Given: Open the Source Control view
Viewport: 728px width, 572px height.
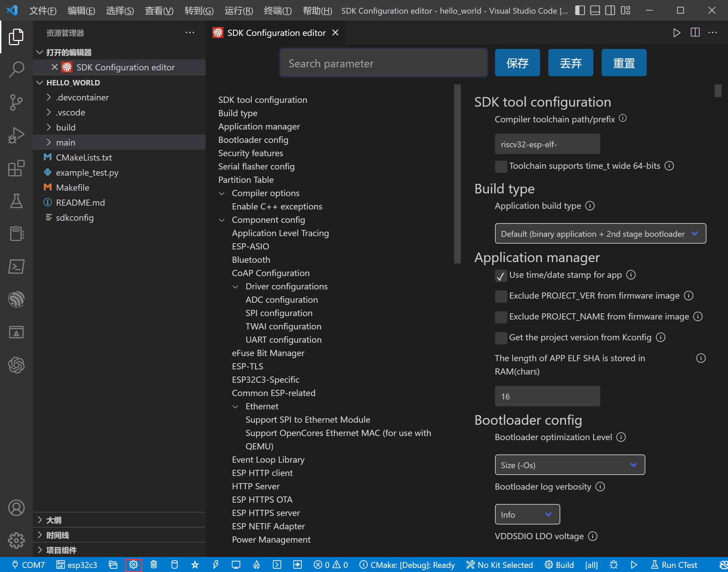Looking at the screenshot, I should 16,102.
